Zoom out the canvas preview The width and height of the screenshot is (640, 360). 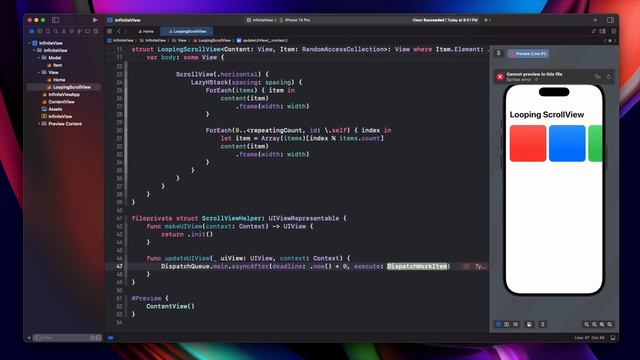click(x=587, y=324)
